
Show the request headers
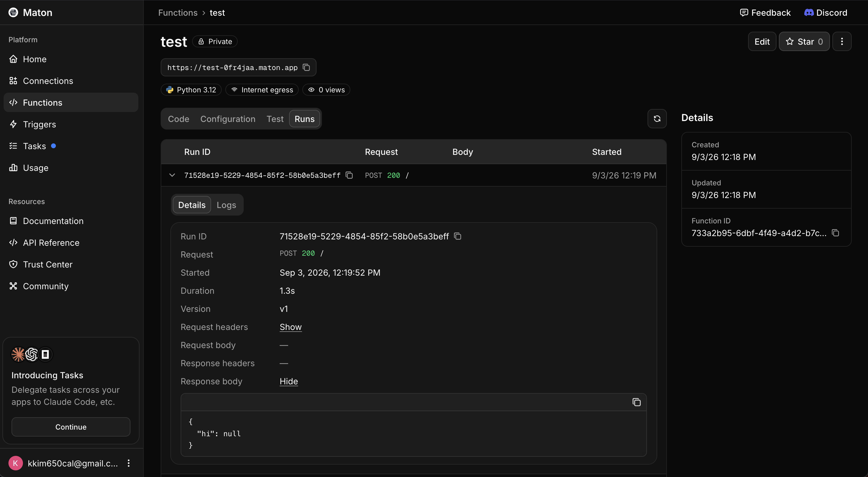291,327
